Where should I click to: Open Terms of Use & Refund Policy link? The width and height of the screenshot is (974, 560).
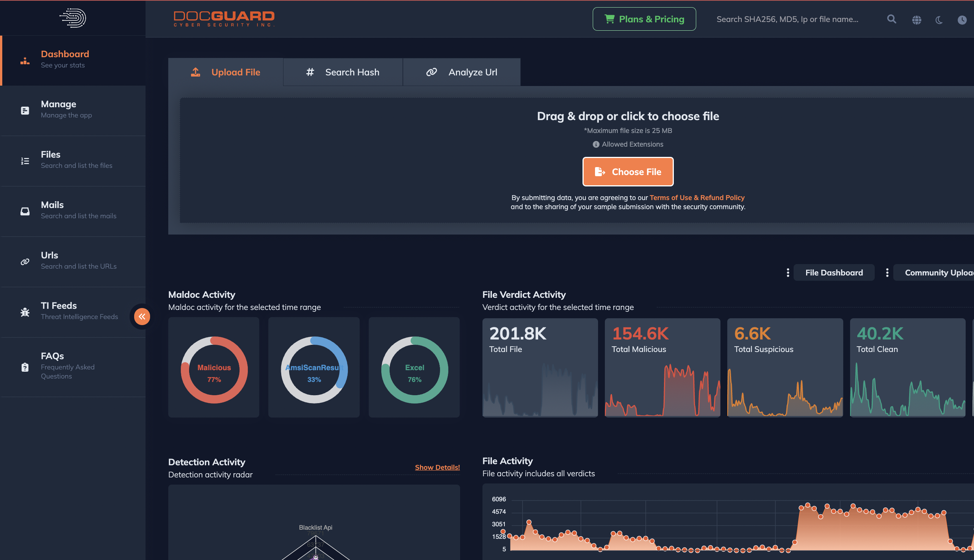(x=697, y=197)
